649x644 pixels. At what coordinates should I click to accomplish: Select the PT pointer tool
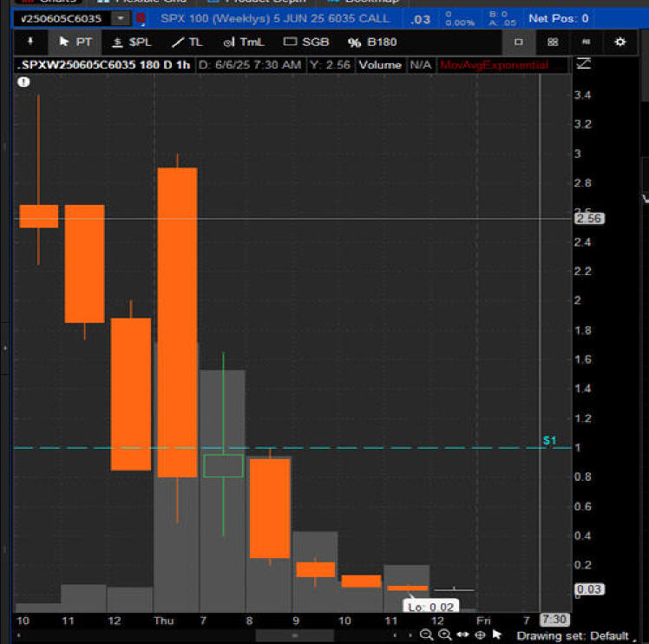pos(75,42)
